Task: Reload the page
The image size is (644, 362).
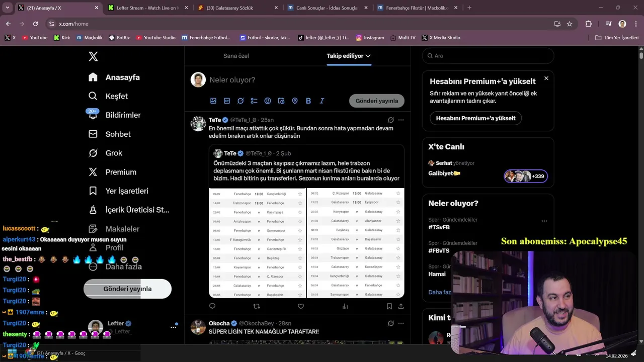Action: [35, 24]
